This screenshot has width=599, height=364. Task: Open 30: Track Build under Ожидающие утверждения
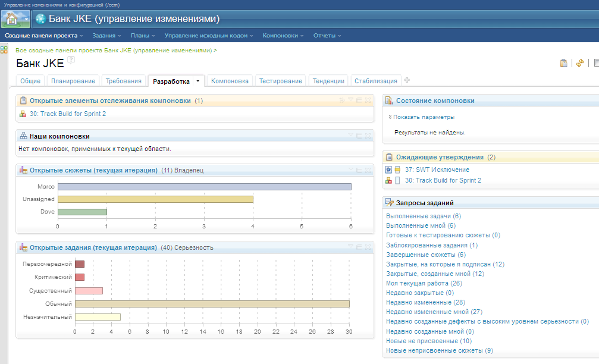click(x=443, y=180)
